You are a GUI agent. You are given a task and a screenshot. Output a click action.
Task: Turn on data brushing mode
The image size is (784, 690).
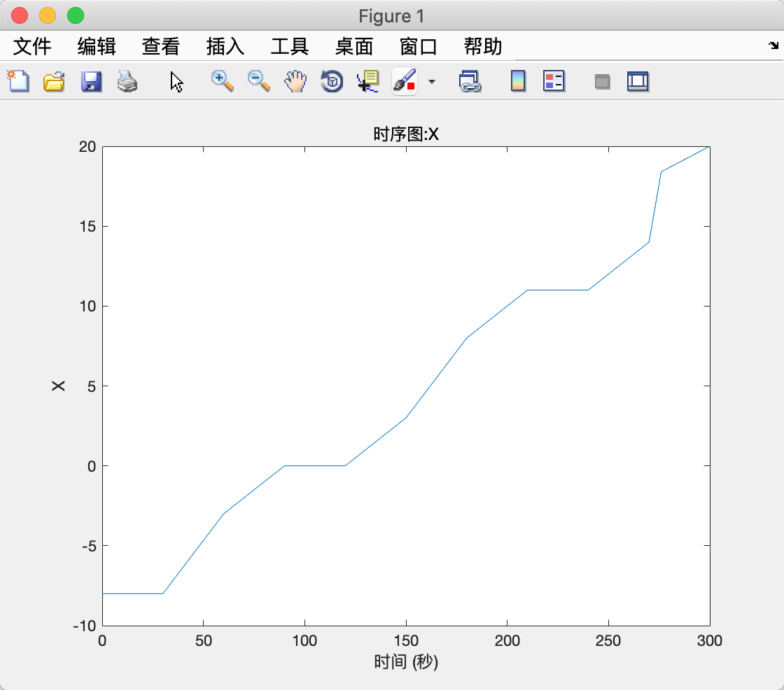(x=404, y=81)
